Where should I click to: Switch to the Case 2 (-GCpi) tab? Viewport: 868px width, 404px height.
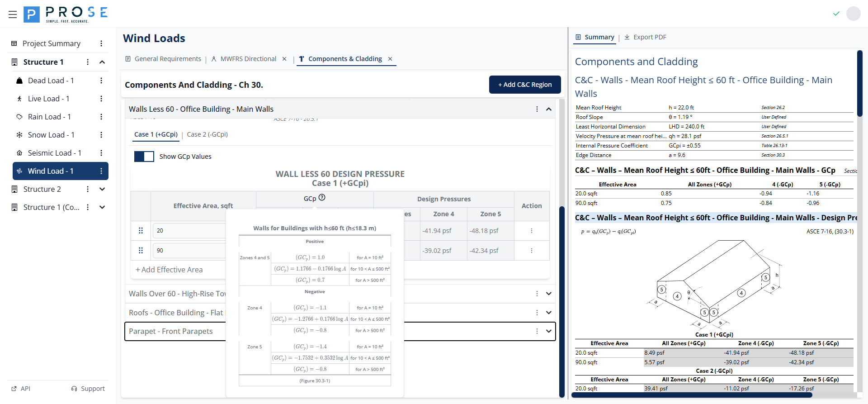207,134
